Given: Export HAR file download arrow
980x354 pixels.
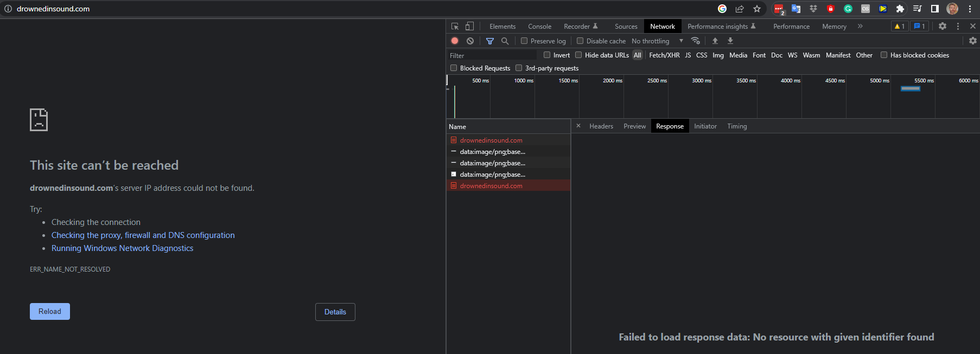Looking at the screenshot, I should tap(730, 41).
